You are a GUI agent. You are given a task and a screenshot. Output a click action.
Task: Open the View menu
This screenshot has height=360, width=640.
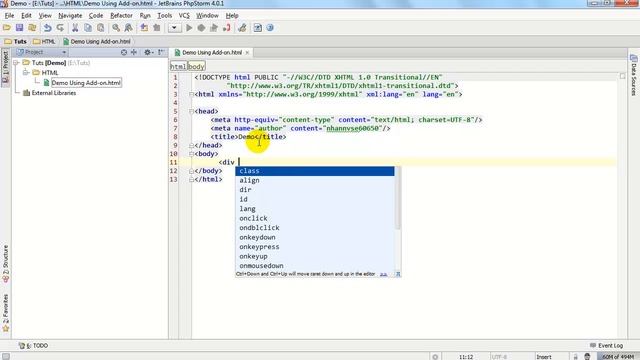45,16
